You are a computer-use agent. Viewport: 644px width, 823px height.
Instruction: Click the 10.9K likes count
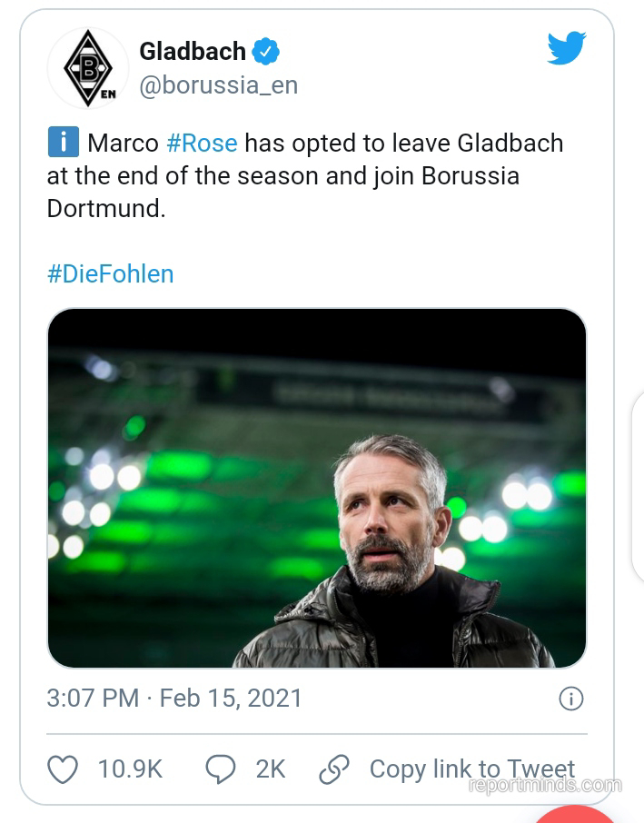[130, 769]
